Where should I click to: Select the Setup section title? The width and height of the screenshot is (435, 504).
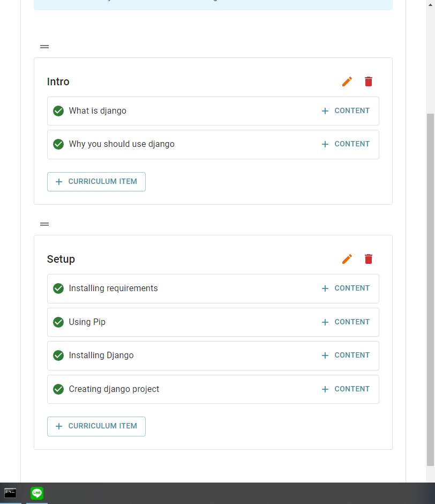[x=61, y=260]
